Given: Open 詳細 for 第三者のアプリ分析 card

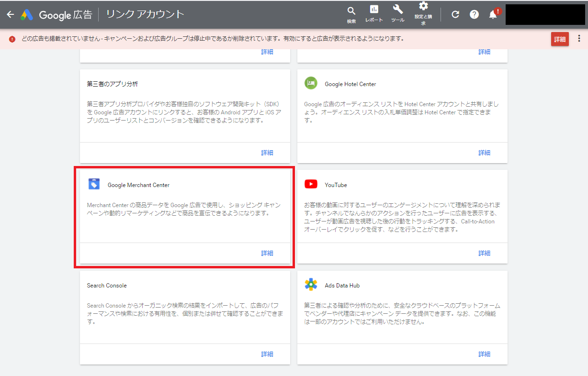Looking at the screenshot, I should click(x=267, y=153).
